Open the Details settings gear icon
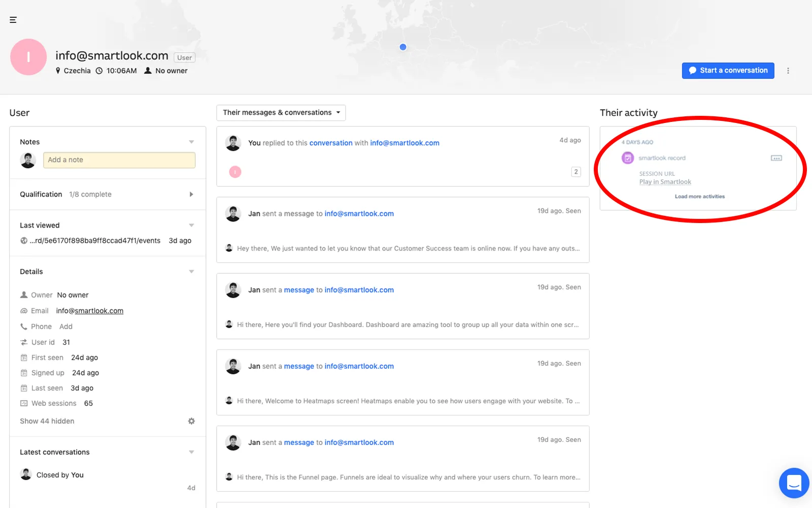812x508 pixels. [191, 421]
